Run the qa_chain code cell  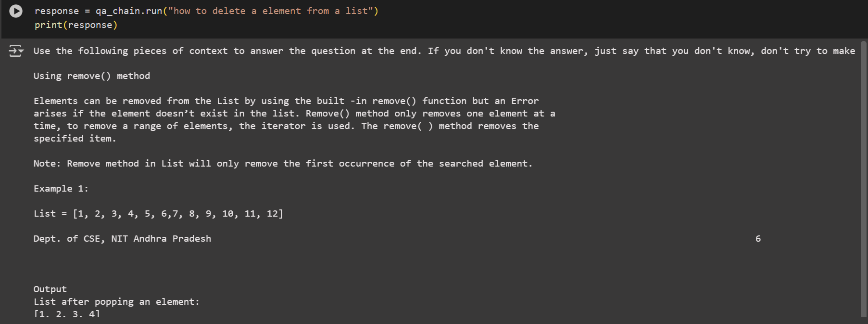pos(16,11)
